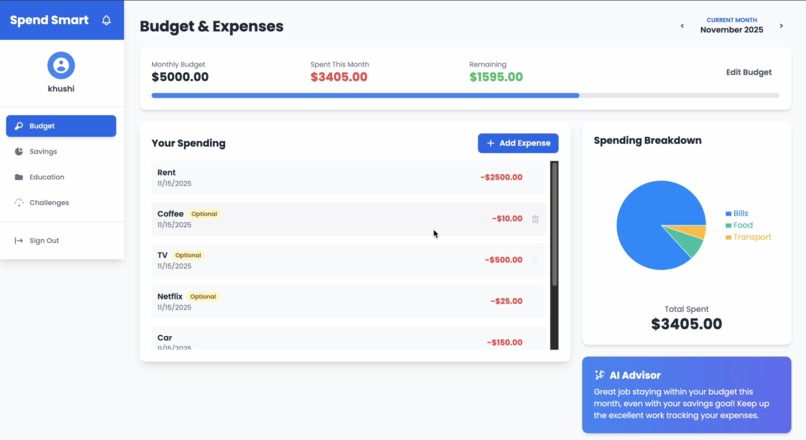Click the -$500.00 TV amount

[x=503, y=260]
